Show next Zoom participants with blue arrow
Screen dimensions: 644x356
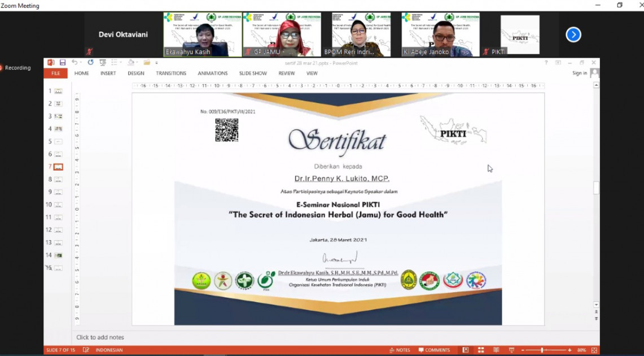click(573, 35)
